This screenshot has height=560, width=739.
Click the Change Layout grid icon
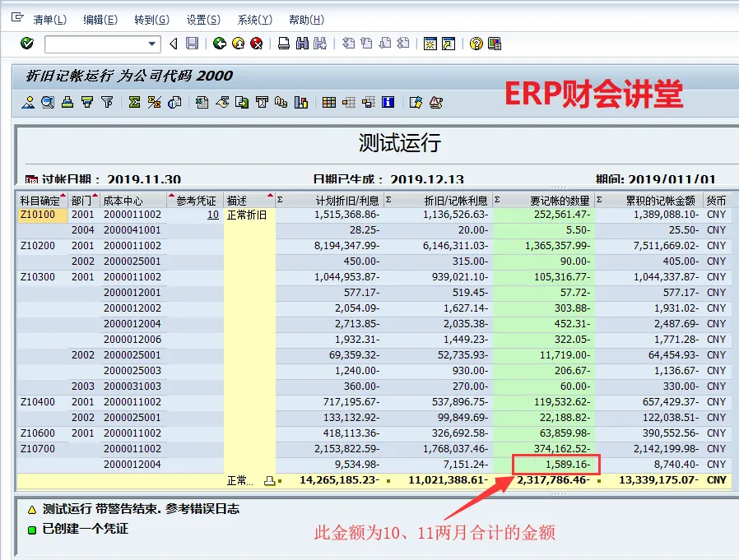329,102
